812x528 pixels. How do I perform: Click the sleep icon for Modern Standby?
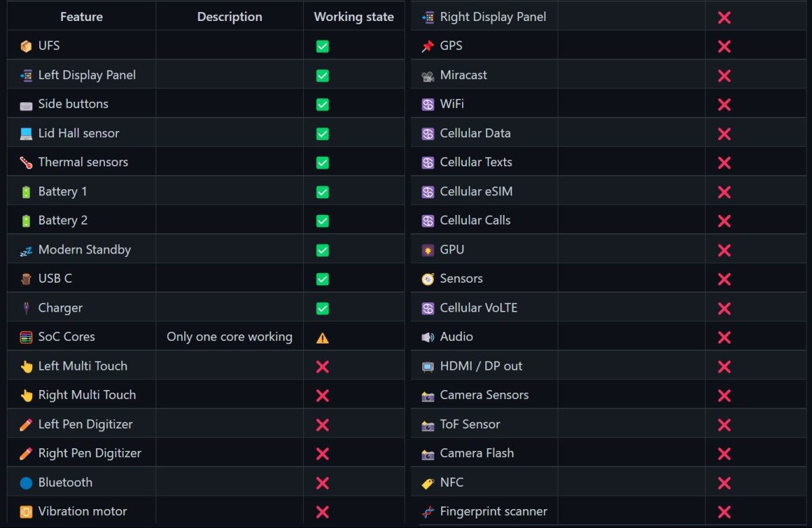pyautogui.click(x=26, y=251)
